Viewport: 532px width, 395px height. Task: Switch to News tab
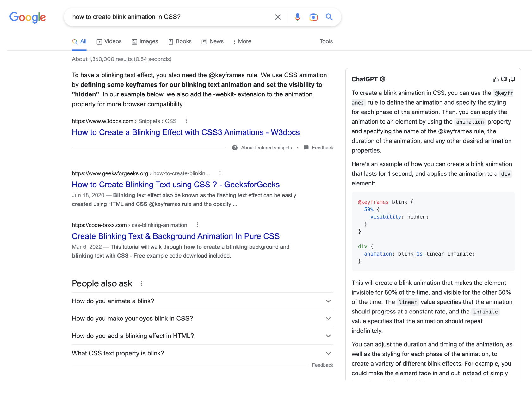[213, 41]
